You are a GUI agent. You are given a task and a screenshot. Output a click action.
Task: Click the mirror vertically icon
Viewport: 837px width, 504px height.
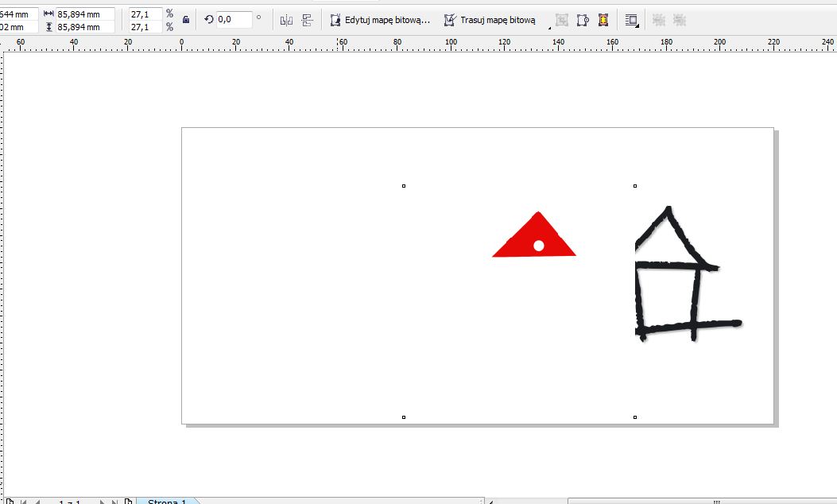[307, 20]
